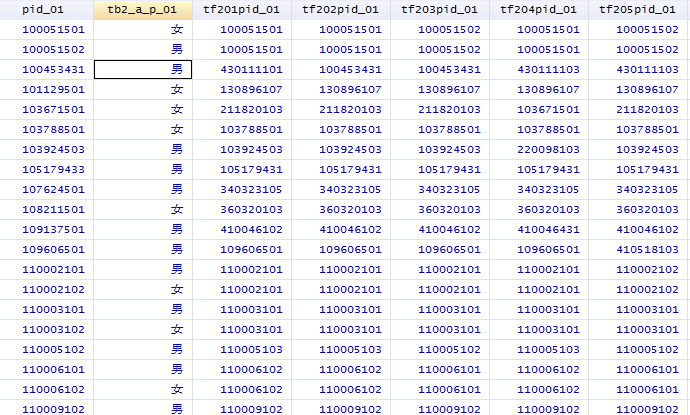
Task: Click 103924503 in the tf205pid_01 column
Action: pyautogui.click(x=638, y=150)
